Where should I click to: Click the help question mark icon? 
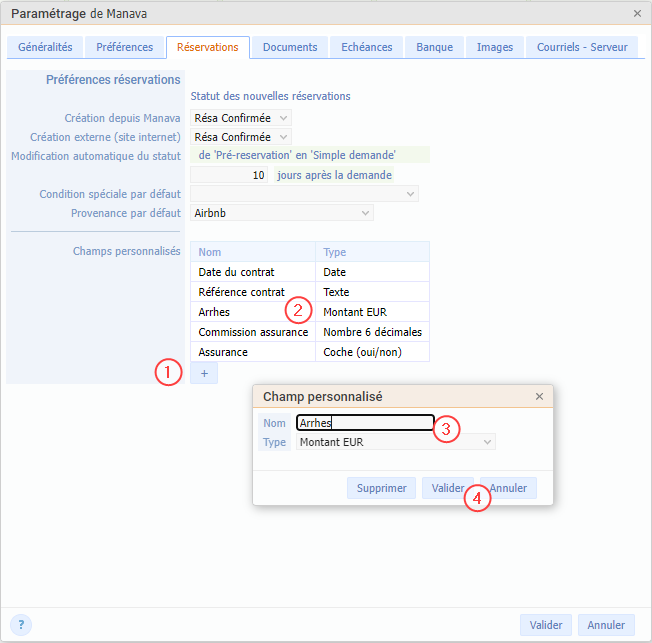(x=22, y=625)
